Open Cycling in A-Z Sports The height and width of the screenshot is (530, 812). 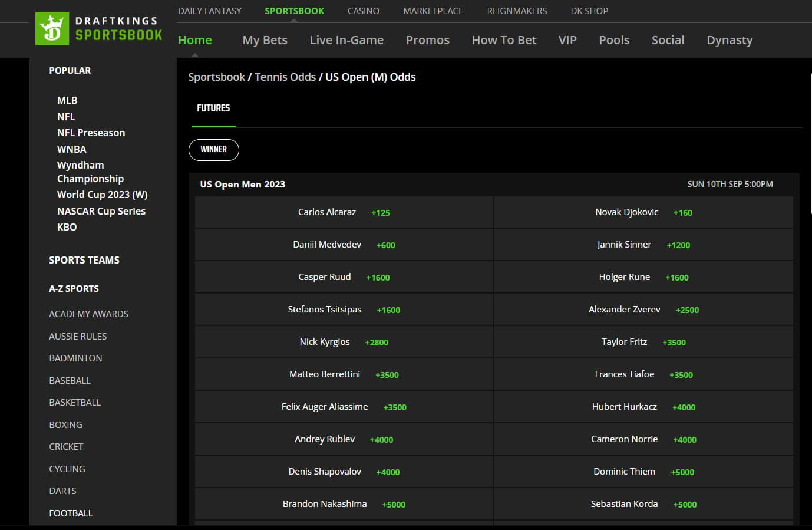67,469
